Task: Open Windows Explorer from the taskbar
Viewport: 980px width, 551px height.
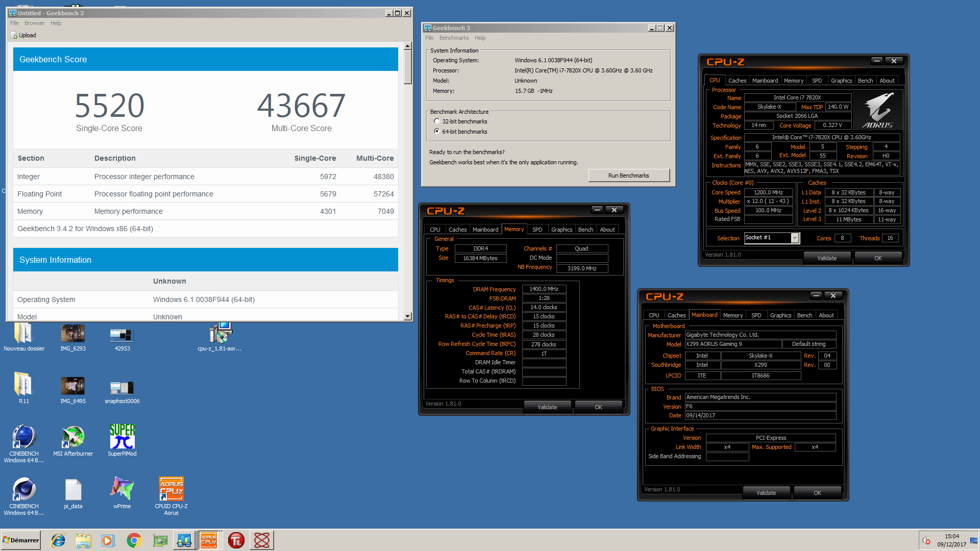Action: pyautogui.click(x=83, y=540)
